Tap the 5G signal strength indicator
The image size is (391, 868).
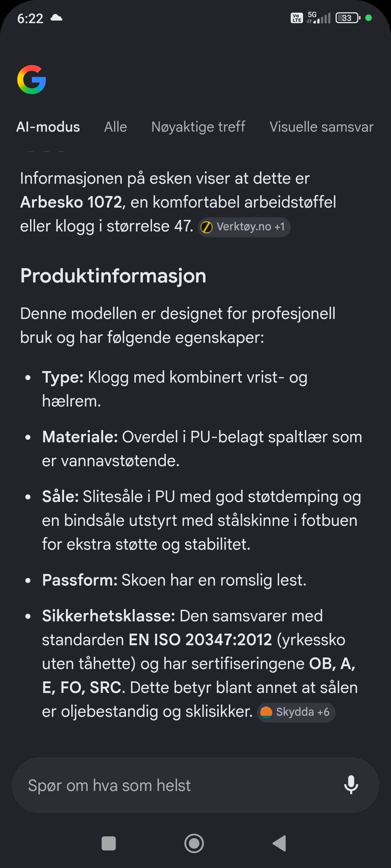[x=319, y=17]
